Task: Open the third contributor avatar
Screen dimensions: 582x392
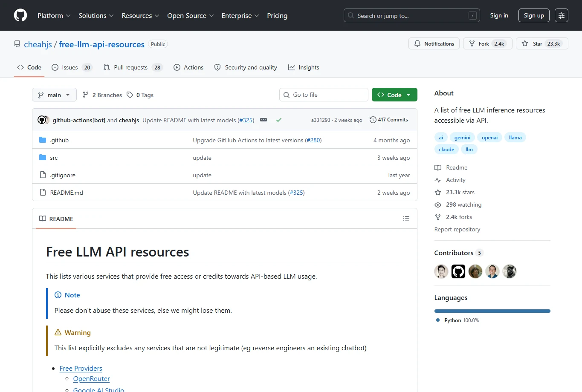Action: 475,271
